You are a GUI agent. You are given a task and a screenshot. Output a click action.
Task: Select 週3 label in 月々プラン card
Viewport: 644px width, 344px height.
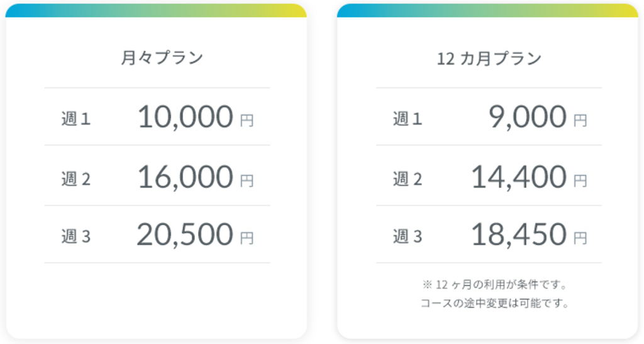75,236
